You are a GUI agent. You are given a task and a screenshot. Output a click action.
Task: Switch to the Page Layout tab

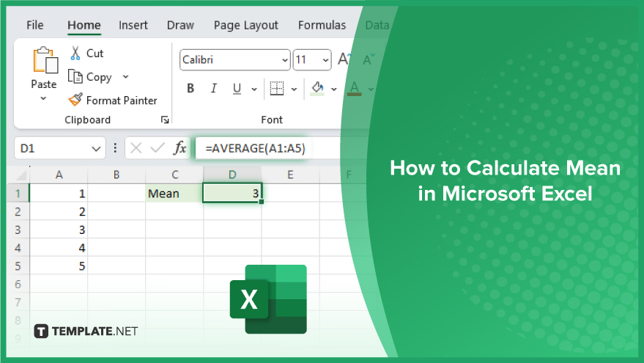(246, 26)
